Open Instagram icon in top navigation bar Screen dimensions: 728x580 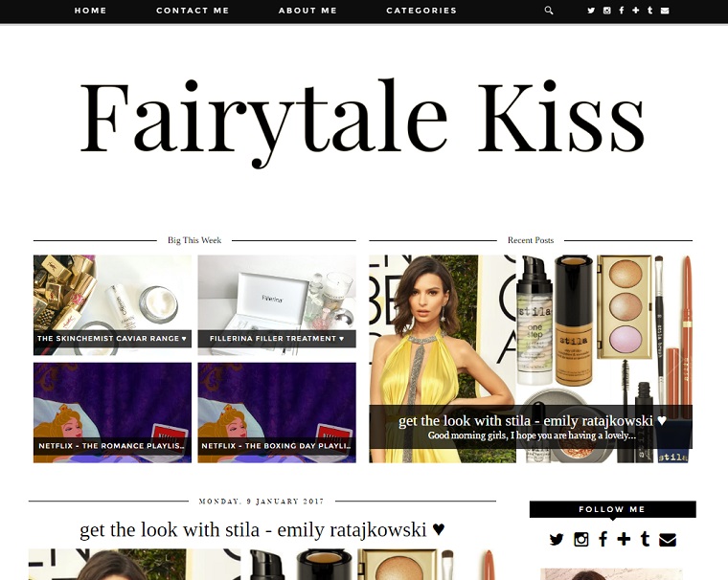(x=606, y=11)
